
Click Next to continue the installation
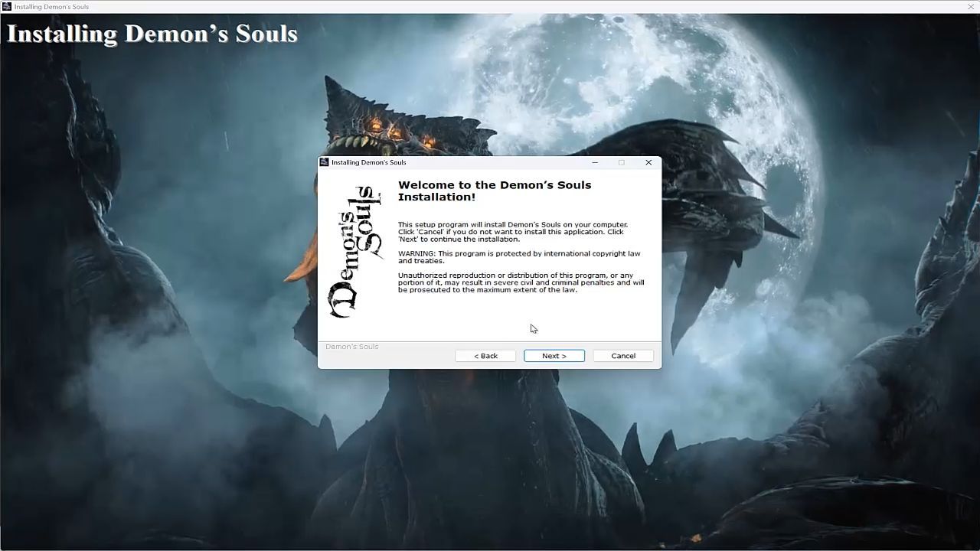tap(554, 356)
